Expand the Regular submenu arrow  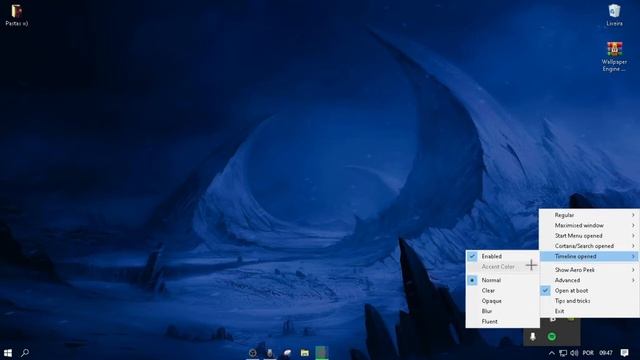coord(633,215)
